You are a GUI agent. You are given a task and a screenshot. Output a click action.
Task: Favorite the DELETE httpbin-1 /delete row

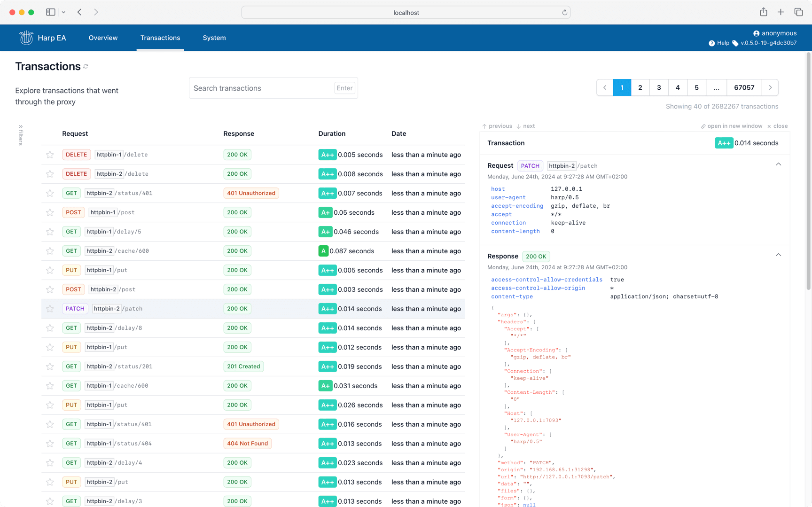point(50,154)
